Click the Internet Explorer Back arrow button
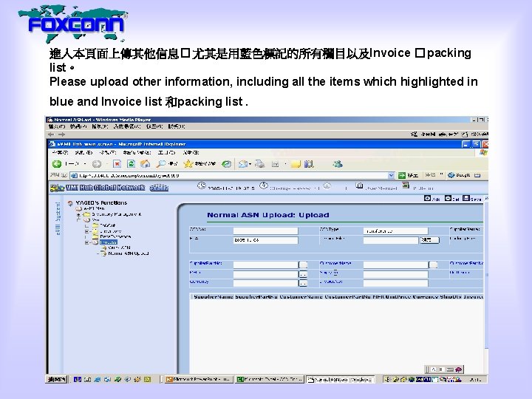The width and height of the screenshot is (532, 399). tap(57, 164)
